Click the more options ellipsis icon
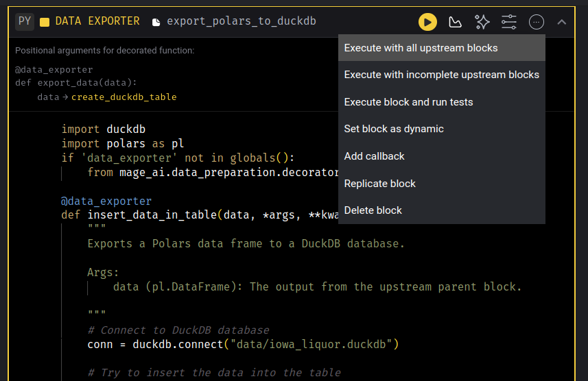588x381 pixels. (537, 22)
